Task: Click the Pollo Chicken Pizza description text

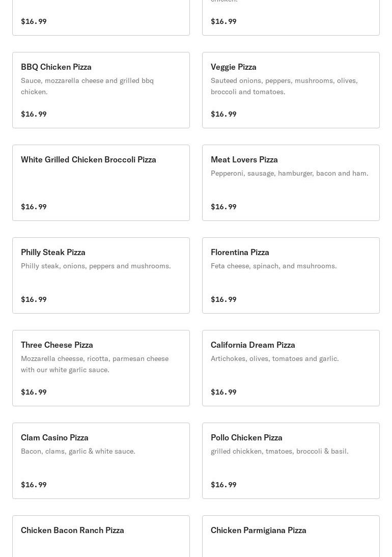Action: (279, 451)
